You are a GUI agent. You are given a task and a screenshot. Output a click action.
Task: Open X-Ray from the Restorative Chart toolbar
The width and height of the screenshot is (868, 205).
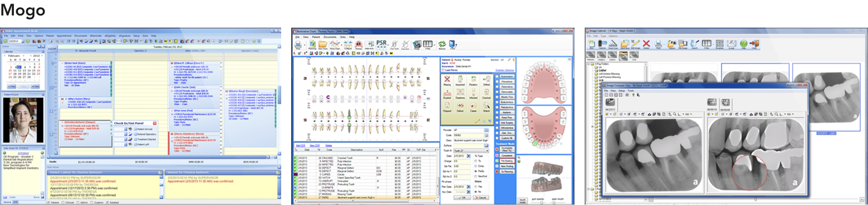pyautogui.click(x=428, y=45)
